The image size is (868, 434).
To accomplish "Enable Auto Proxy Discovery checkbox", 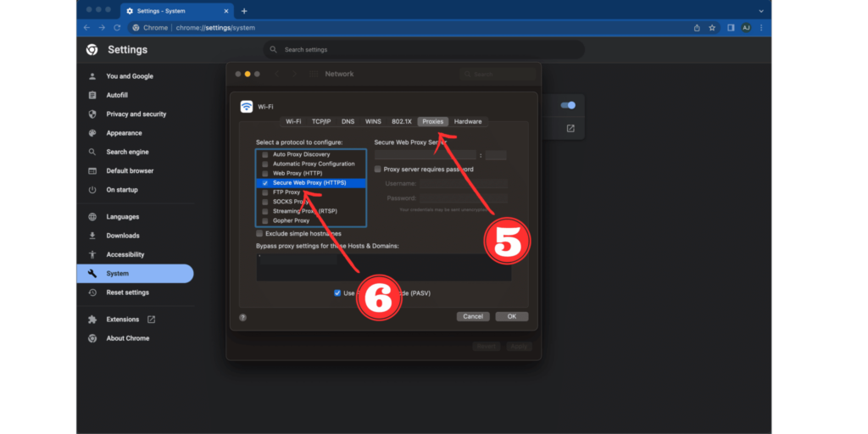I will click(265, 154).
